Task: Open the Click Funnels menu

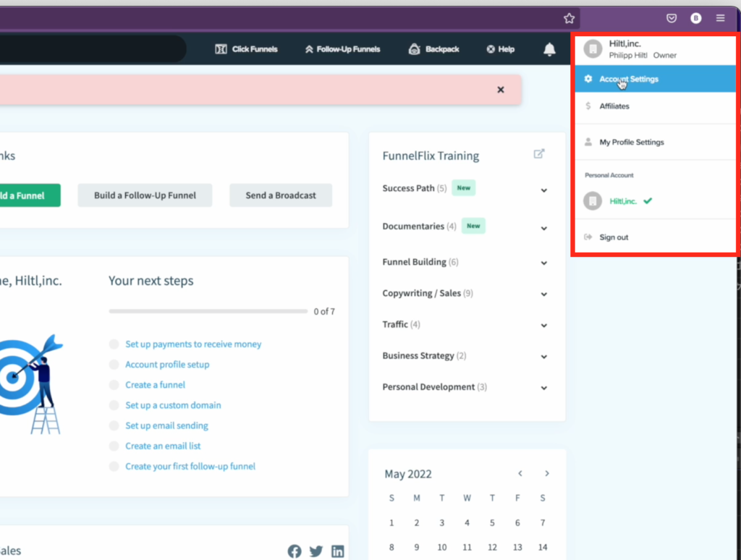Action: [246, 49]
